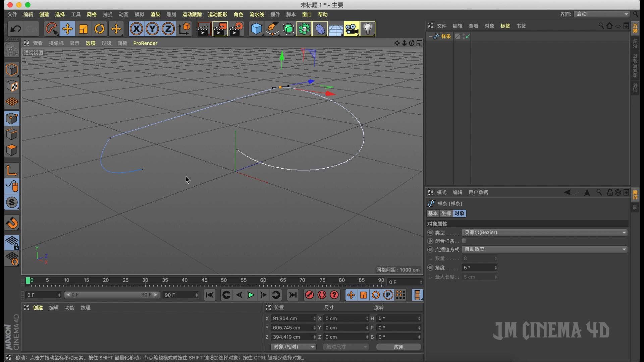Select the Scale tool in the top toolbar
Viewport: 644px width, 362px height.
[x=83, y=29]
